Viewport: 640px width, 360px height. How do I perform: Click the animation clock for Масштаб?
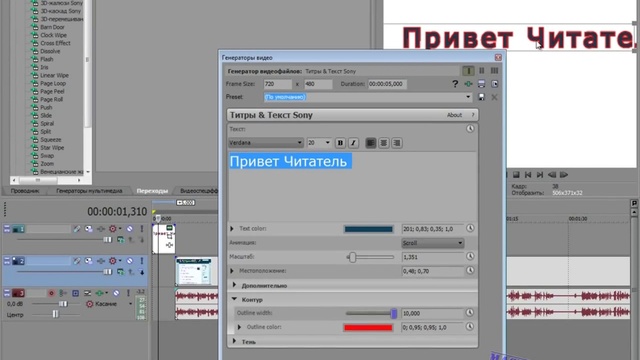click(x=470, y=256)
